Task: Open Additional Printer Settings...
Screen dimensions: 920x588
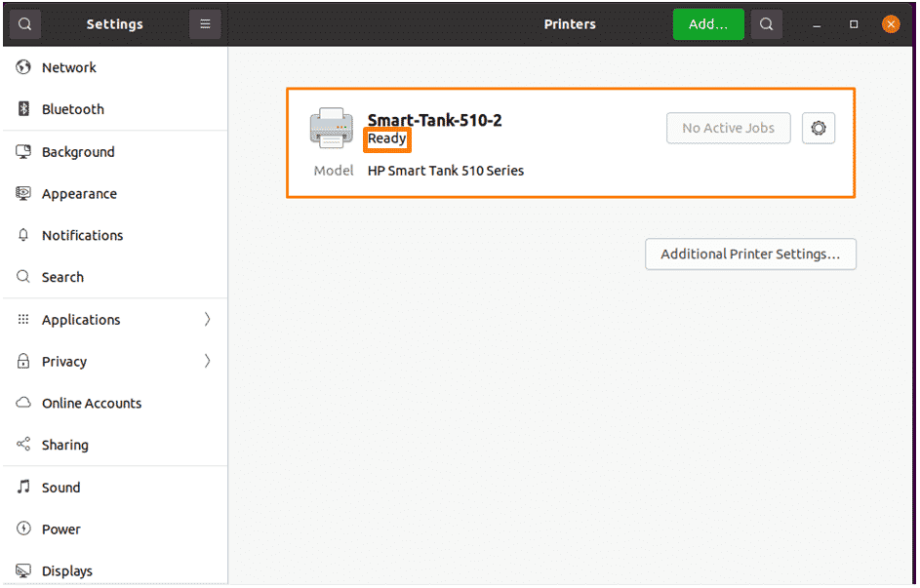Action: (750, 254)
